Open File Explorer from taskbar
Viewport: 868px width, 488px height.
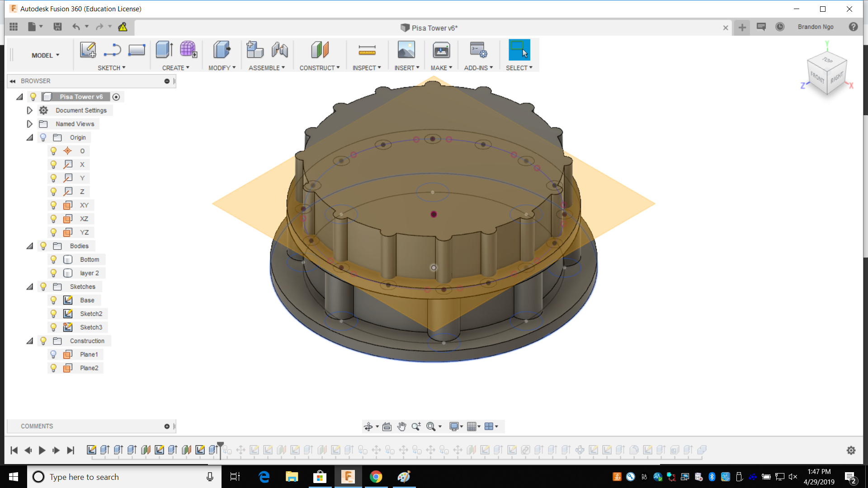pyautogui.click(x=292, y=477)
